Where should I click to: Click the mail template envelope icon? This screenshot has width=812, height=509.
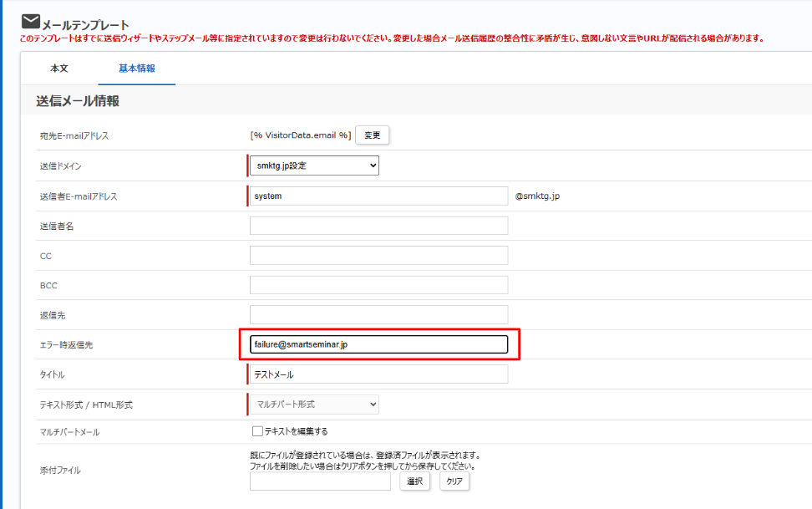tap(31, 21)
